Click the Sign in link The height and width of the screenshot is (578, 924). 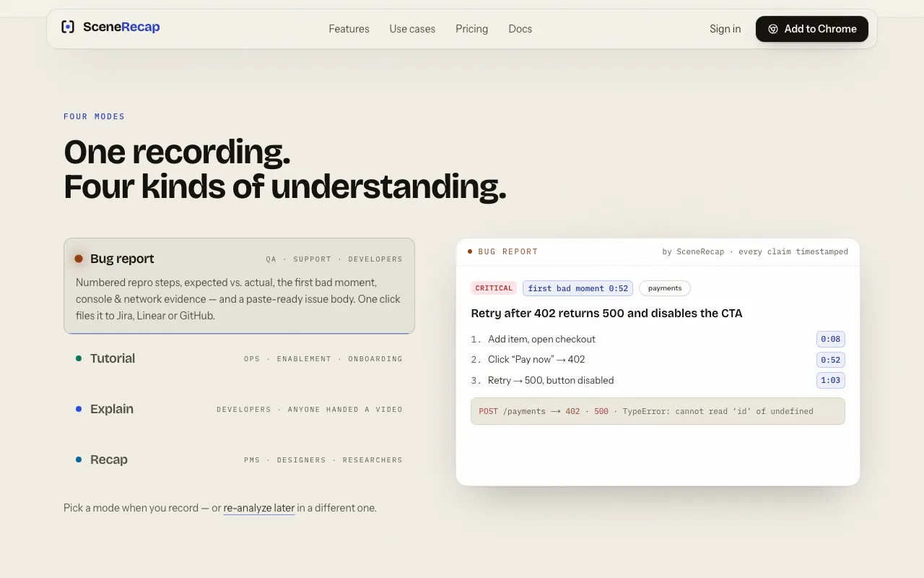pyautogui.click(x=725, y=29)
